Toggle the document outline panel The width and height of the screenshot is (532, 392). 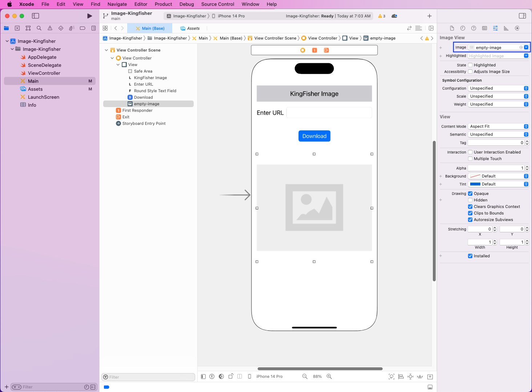tap(203, 376)
